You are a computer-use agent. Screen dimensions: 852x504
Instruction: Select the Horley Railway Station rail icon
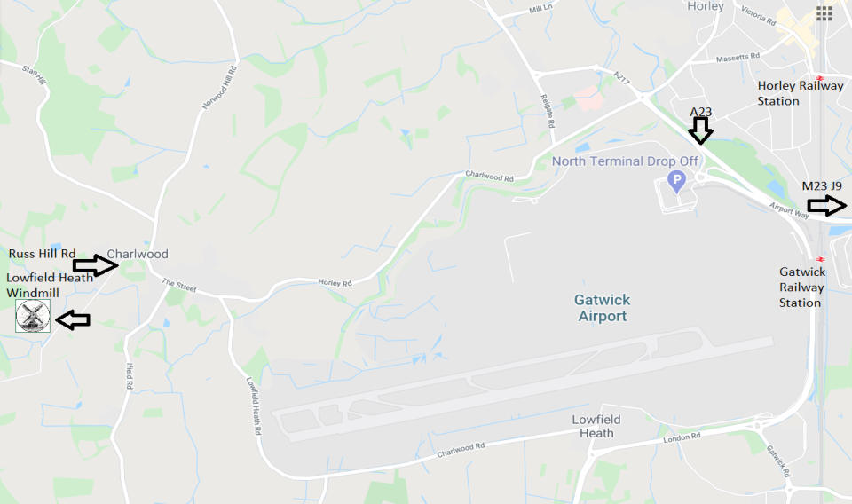pyautogui.click(x=820, y=78)
